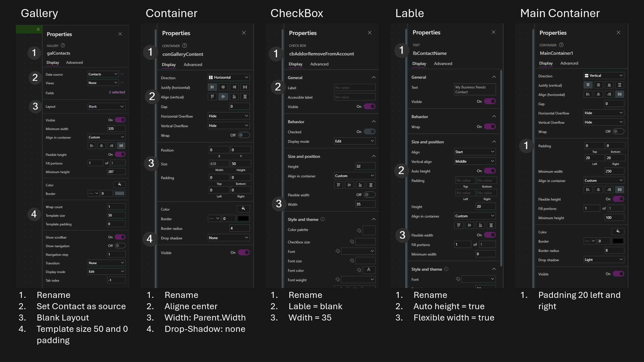Screen dimensions: 644x362
Task: Turn off Auto height in Lable panel
Action: [490, 171]
